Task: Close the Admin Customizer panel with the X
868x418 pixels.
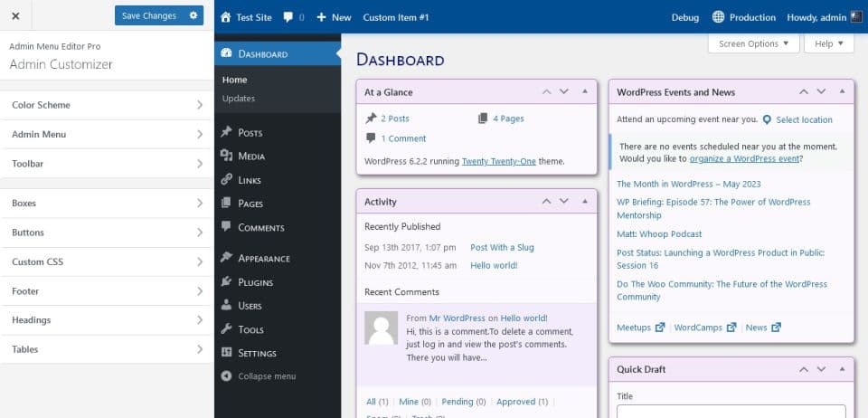Action: pos(15,16)
